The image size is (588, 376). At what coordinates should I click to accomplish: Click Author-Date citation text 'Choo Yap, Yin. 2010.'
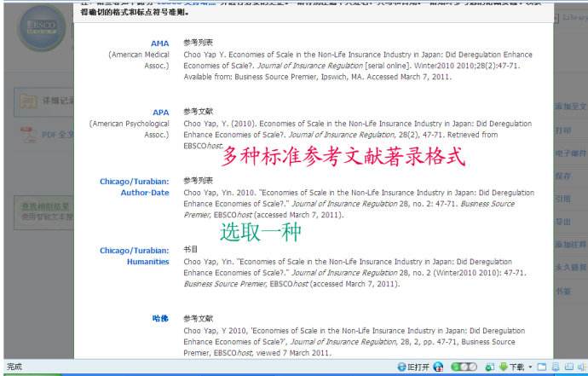click(359, 204)
